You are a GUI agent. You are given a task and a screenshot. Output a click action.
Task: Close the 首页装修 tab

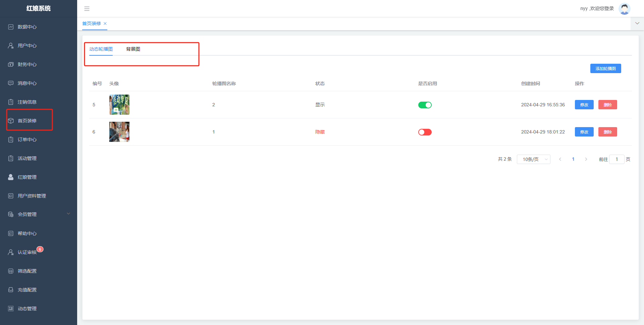(105, 23)
